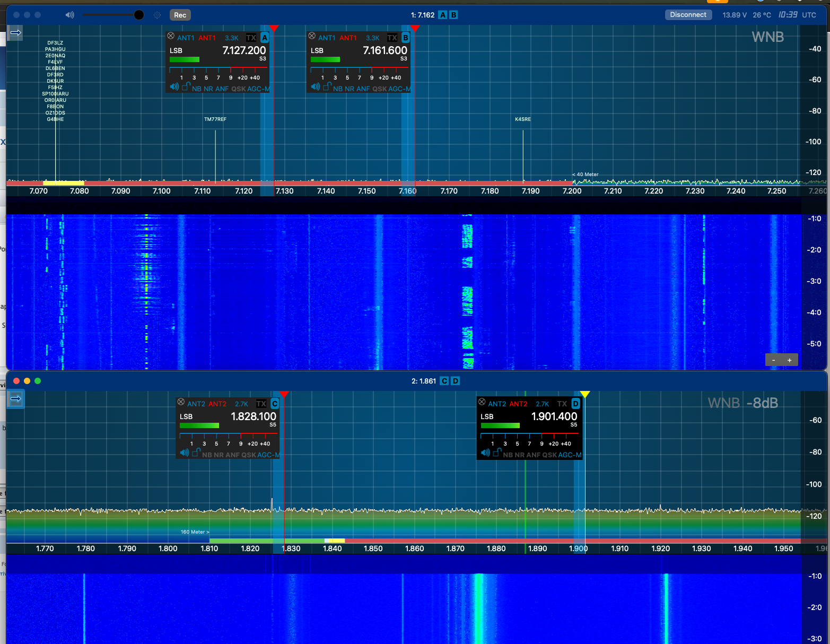Mute audio on the 7.161.600 slice
This screenshot has height=644, width=830.
[x=316, y=86]
